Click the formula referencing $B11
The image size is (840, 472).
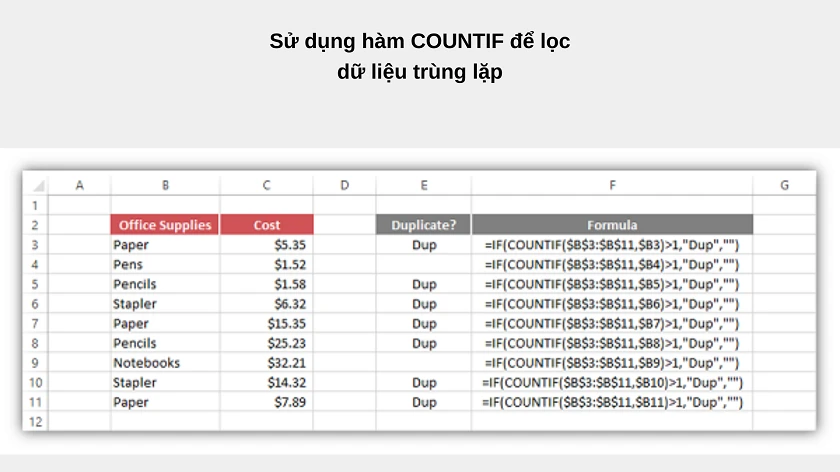click(612, 402)
